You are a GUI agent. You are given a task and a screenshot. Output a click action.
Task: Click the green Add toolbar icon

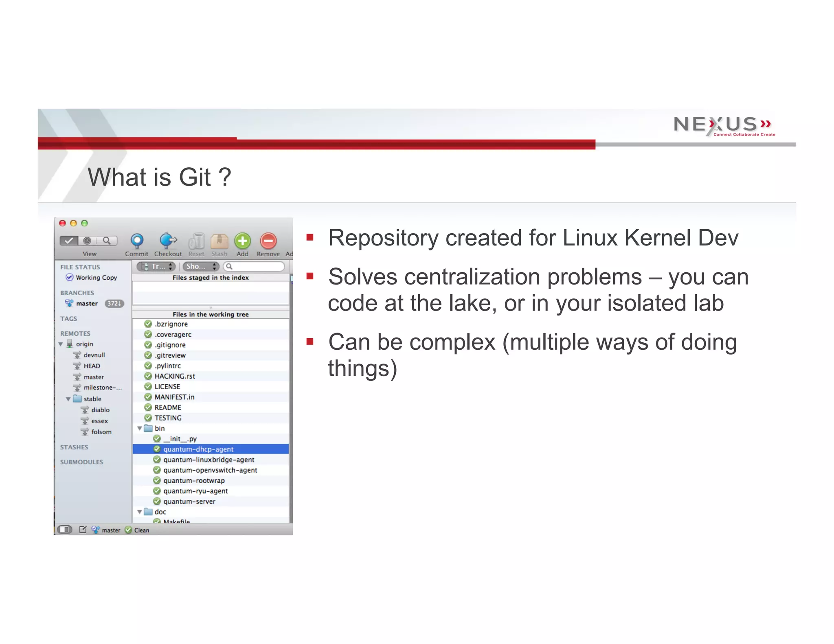[x=243, y=241]
